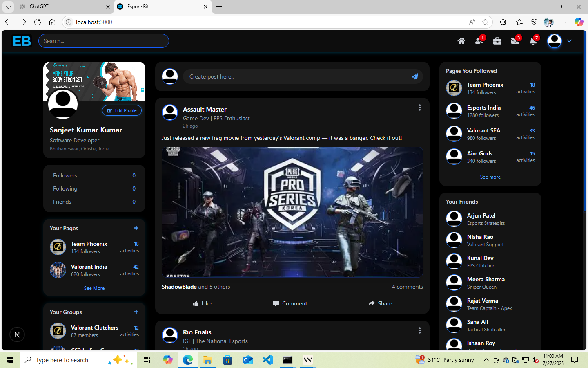Image resolution: width=588 pixels, height=368 pixels.
Task: Click the send post paper-plane icon
Action: (x=415, y=76)
